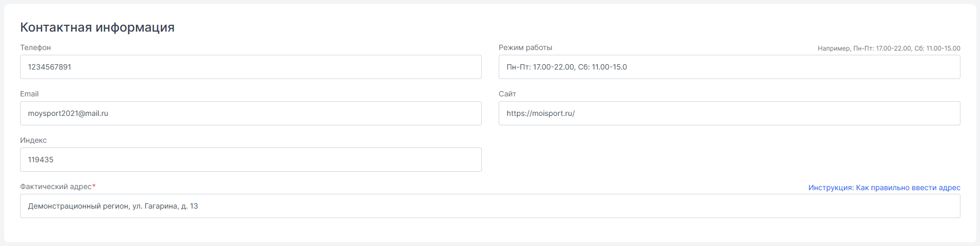
Task: Click the moysport2021@mail.ru email text
Action: tap(68, 113)
